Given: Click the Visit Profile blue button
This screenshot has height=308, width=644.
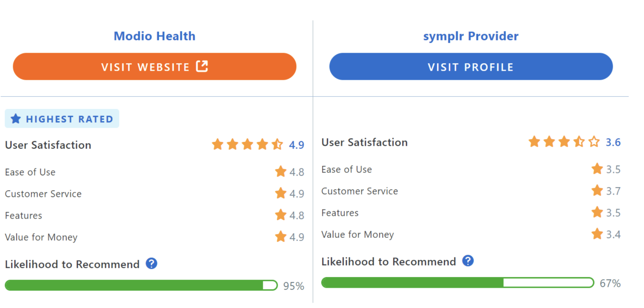Looking at the screenshot, I should (471, 67).
